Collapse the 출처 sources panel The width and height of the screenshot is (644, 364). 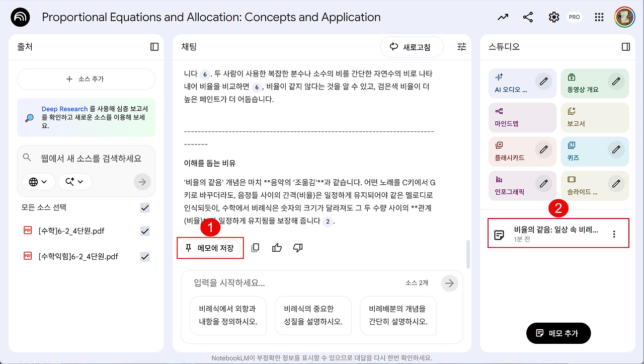(x=154, y=47)
